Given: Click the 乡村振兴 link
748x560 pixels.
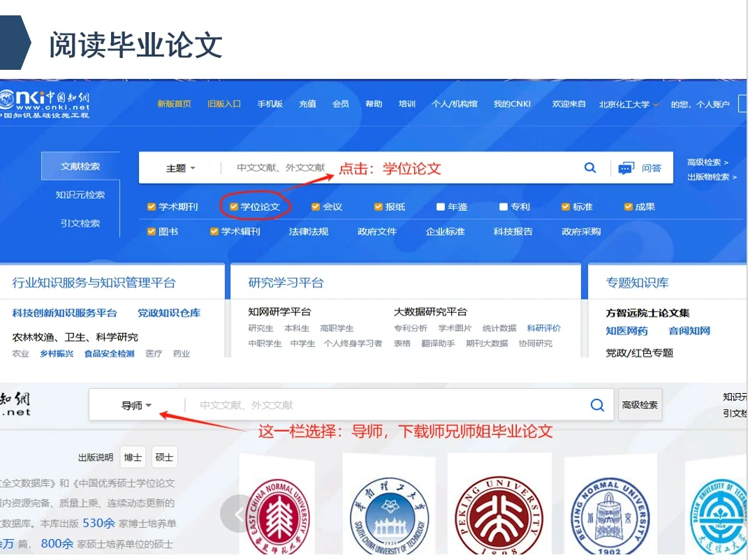Looking at the screenshot, I should [57, 353].
